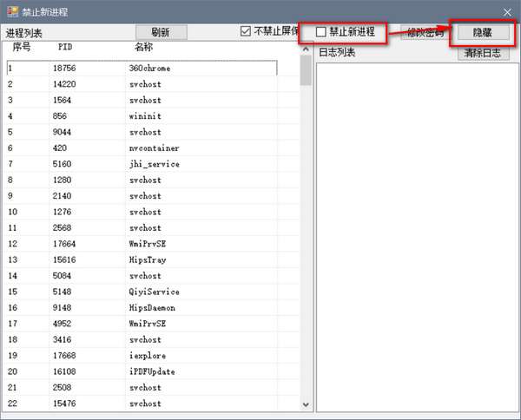Click scrollbar down arrow in process list

306,404
